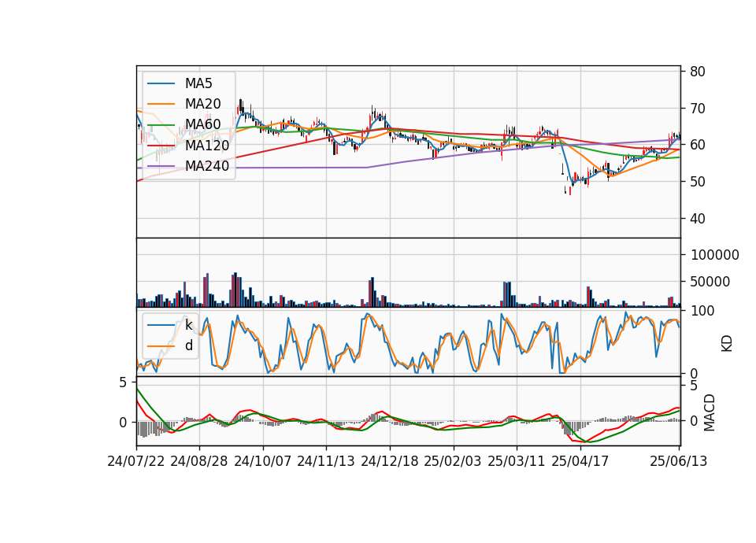The height and width of the screenshot is (543, 756).
Task: Click the MA60 legend label
Action: point(202,124)
